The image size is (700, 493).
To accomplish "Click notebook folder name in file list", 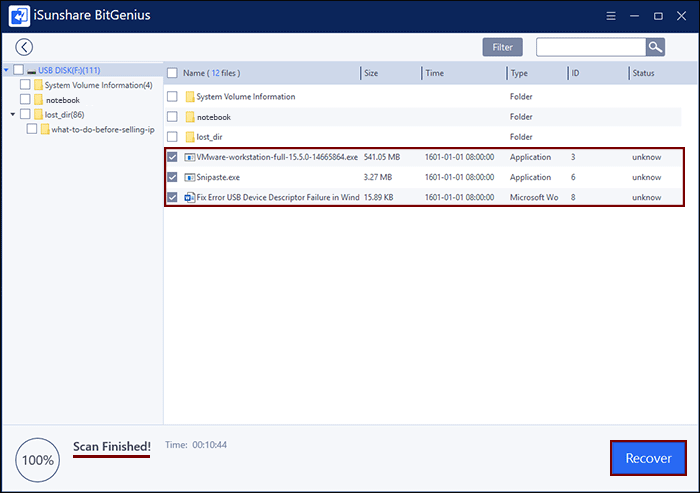I will [214, 117].
